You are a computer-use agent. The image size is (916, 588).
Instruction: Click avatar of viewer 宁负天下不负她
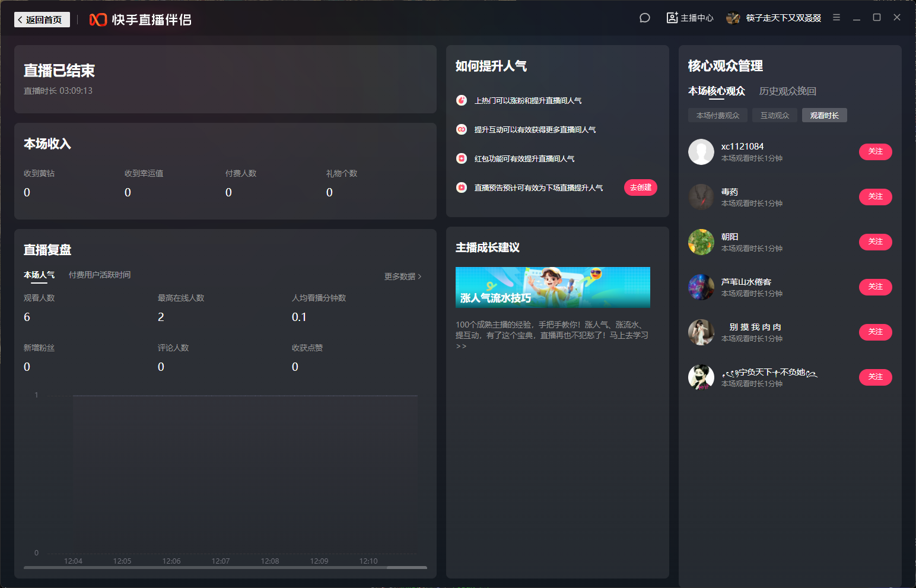(x=701, y=377)
